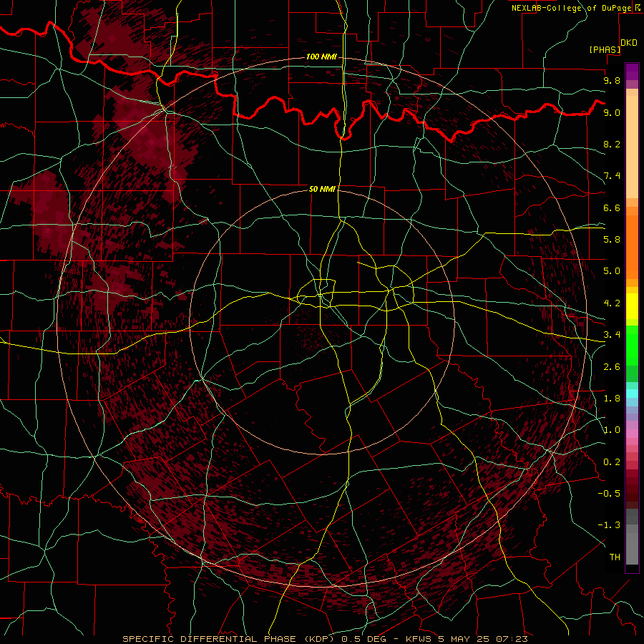Select the 50 NMI range ring label
Viewport: 644px width, 644px height.
click(322, 189)
